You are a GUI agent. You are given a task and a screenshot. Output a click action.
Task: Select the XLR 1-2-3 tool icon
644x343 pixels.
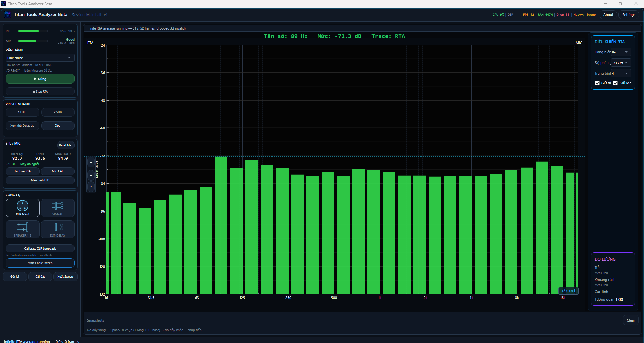tap(22, 208)
